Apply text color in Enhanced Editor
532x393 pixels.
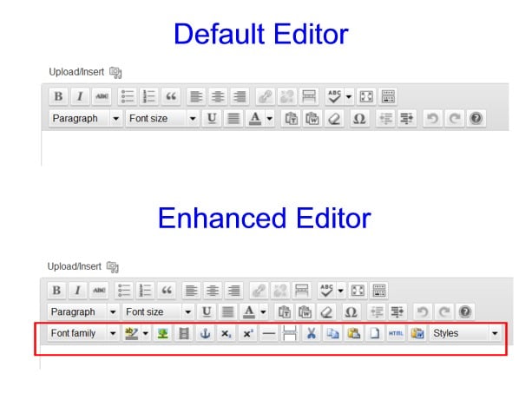point(249,311)
